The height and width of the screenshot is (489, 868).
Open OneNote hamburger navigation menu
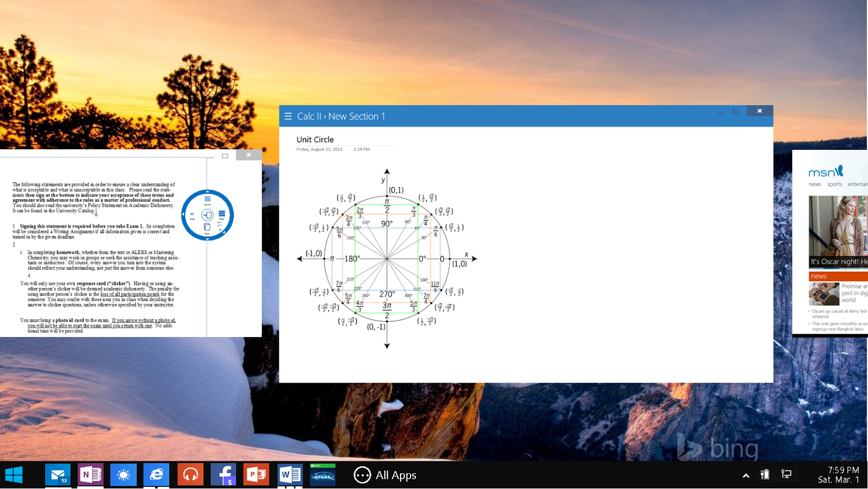(288, 116)
